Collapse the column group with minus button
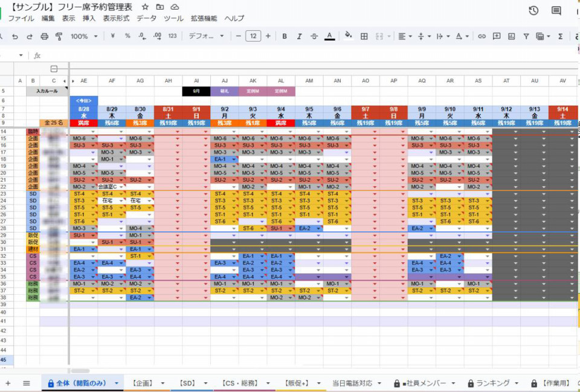580x392 pixels. [54, 69]
